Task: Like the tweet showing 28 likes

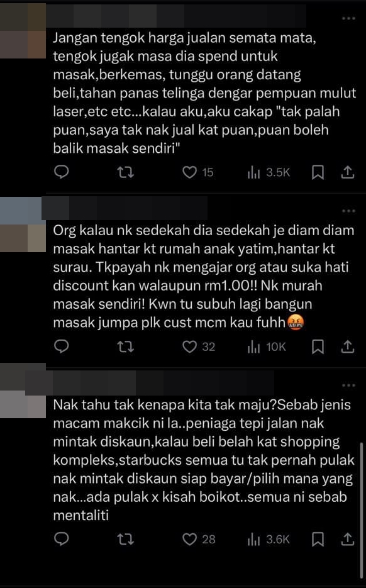Action: click(x=198, y=539)
